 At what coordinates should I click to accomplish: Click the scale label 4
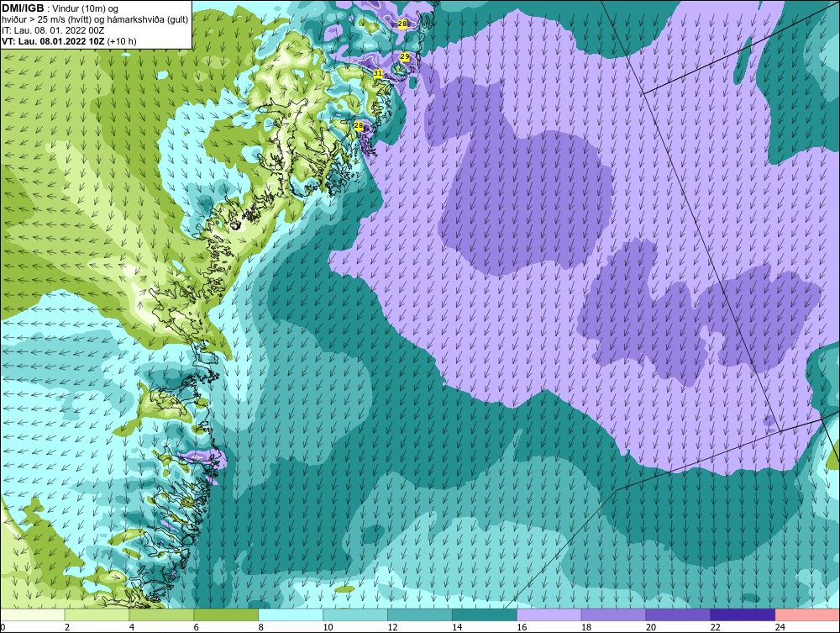pos(132,627)
